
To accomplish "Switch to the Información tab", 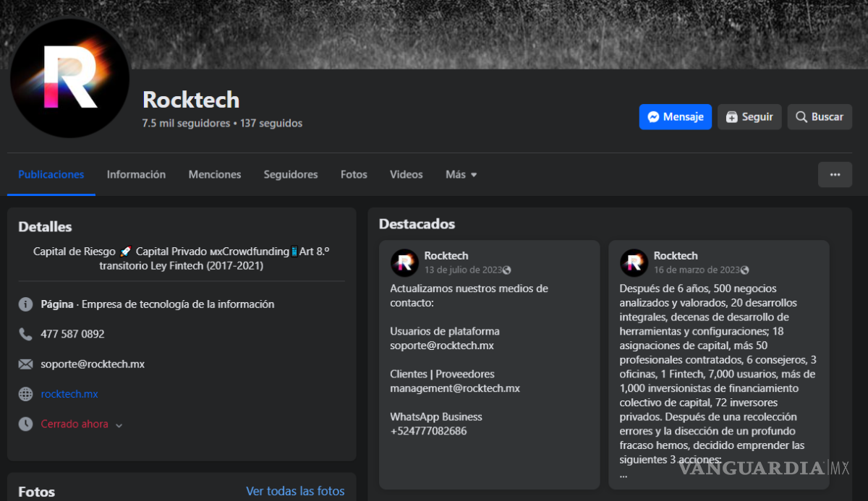I will click(x=136, y=174).
